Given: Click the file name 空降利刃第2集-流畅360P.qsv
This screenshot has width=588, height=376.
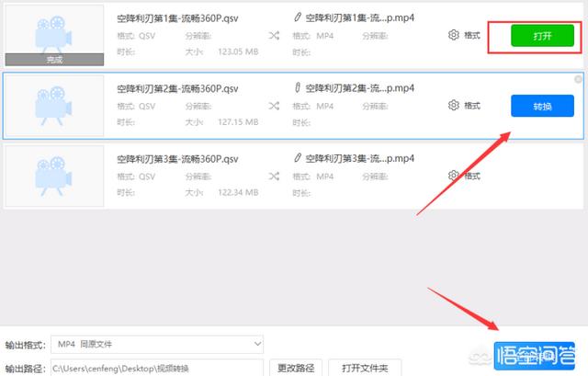Looking at the screenshot, I should click(177, 88).
